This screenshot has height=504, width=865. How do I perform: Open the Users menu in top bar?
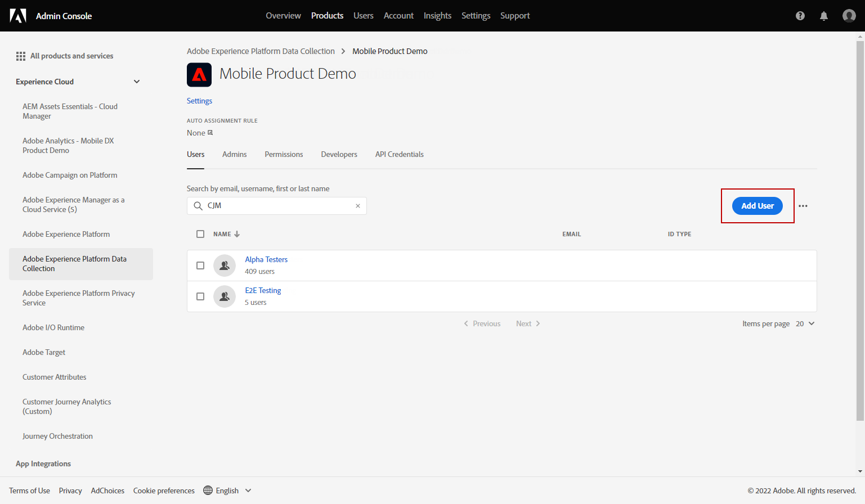[x=364, y=16]
